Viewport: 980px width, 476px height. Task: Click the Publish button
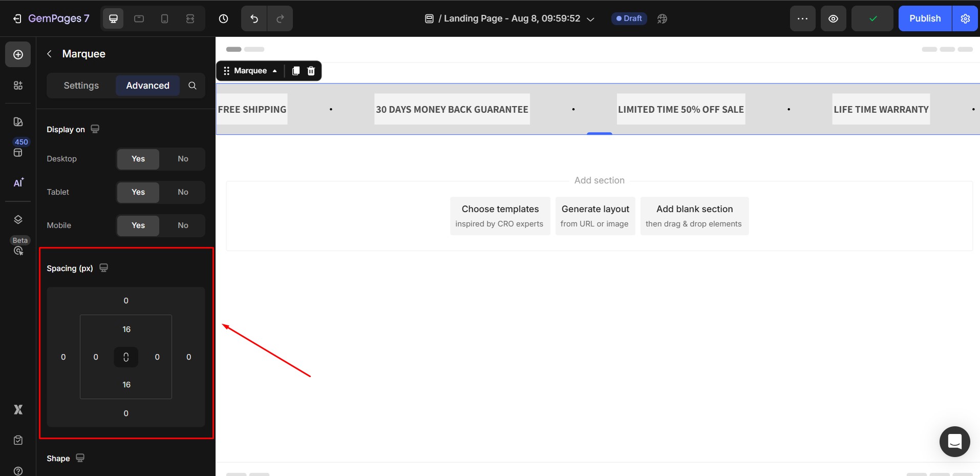point(925,19)
